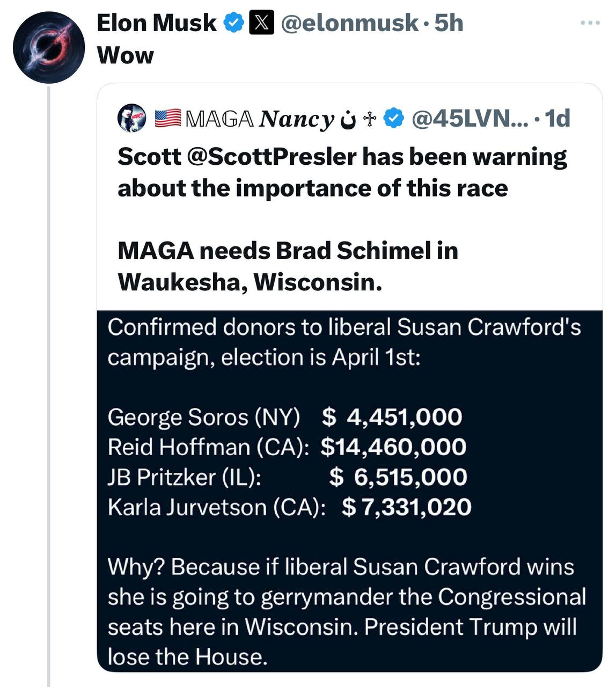This screenshot has width=616, height=687.
Task: Click the US flag emoji in quoted name
Action: click(x=167, y=119)
